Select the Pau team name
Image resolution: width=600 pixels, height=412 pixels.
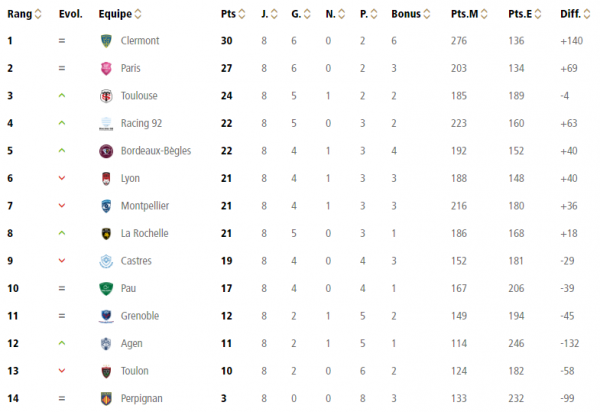point(131,289)
